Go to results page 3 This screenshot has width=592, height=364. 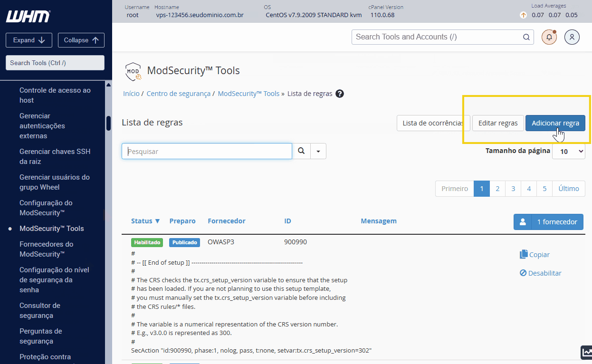click(x=513, y=189)
